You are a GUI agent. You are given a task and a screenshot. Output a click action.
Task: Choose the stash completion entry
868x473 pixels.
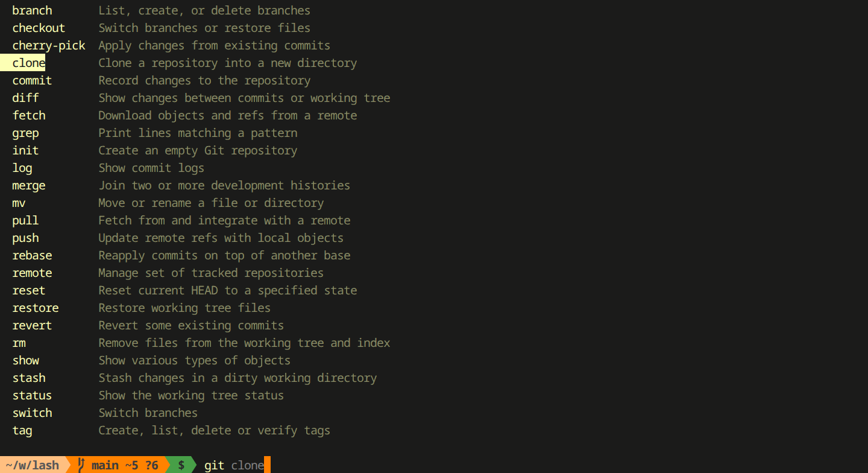coord(28,378)
